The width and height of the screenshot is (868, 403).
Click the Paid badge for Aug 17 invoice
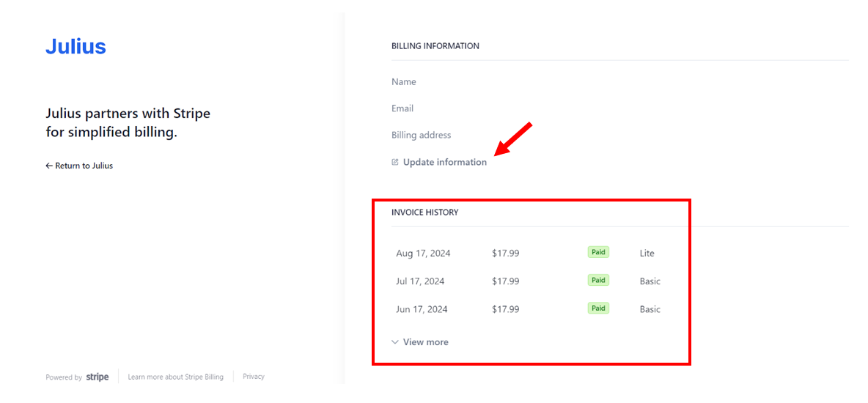click(x=598, y=253)
